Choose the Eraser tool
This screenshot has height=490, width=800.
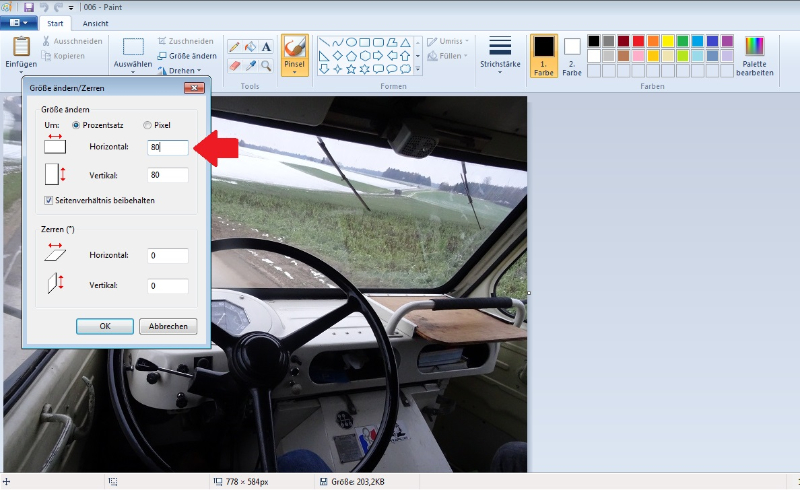(234, 65)
